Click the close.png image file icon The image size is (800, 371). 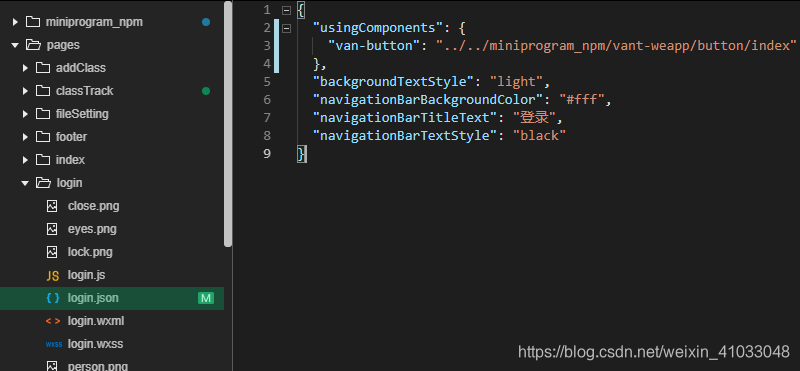52,206
